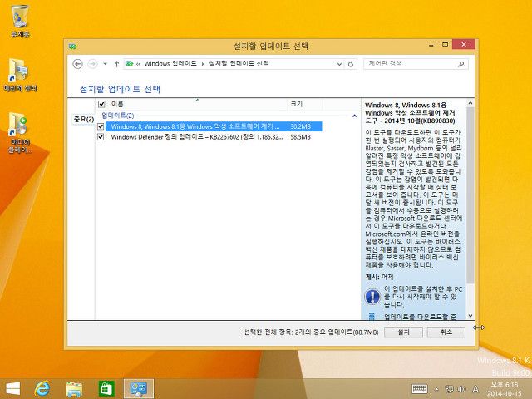Click the Control Panel taskbar button
This screenshot has height=399, width=532.
tap(139, 388)
